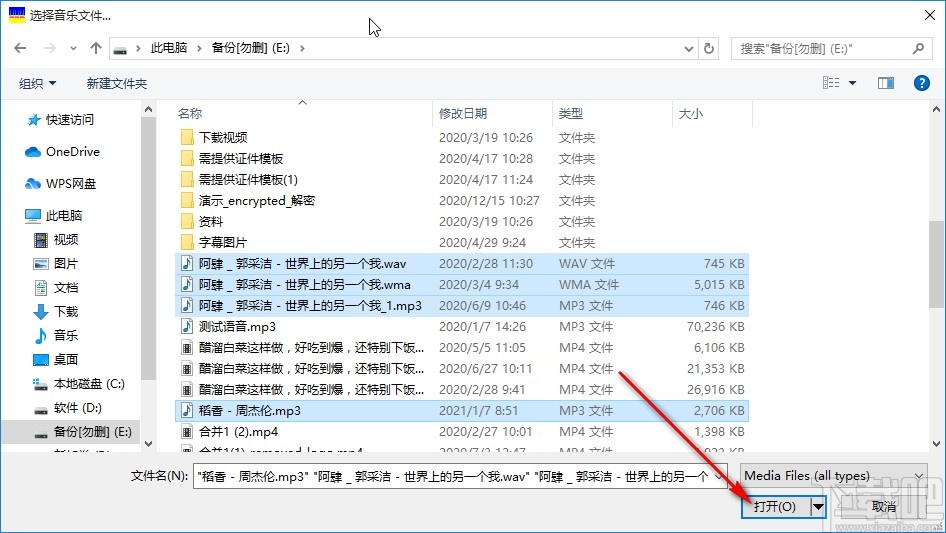This screenshot has width=946, height=533.
Task: Click 此电脑 in the address breadcrumb
Action: (x=168, y=48)
